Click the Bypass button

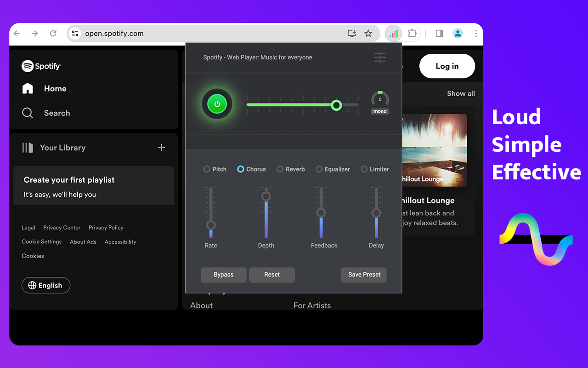pyautogui.click(x=224, y=275)
